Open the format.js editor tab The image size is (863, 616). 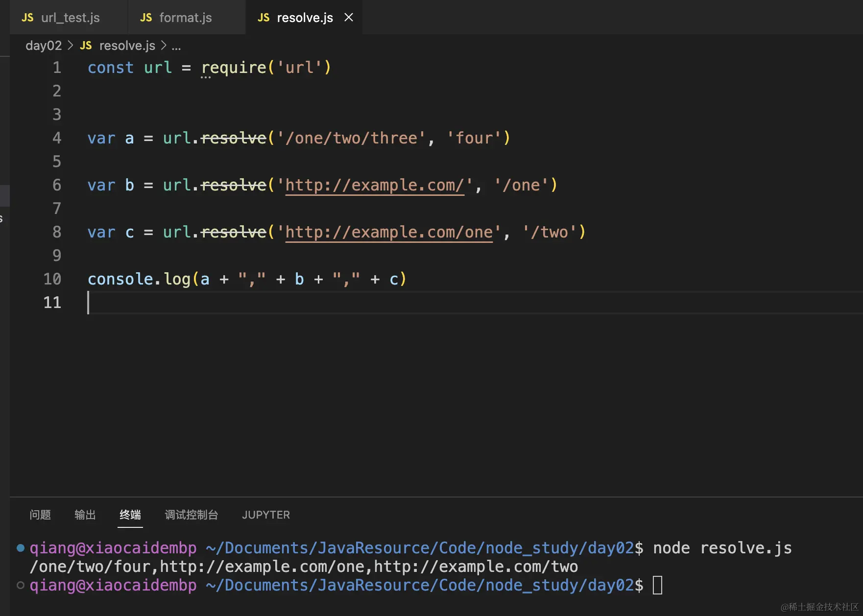pyautogui.click(x=187, y=18)
